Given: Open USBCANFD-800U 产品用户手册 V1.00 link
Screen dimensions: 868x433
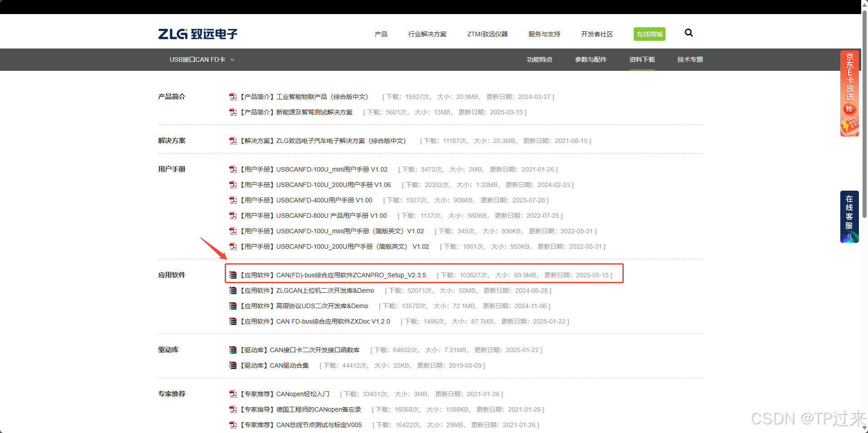Looking at the screenshot, I should click(313, 216).
